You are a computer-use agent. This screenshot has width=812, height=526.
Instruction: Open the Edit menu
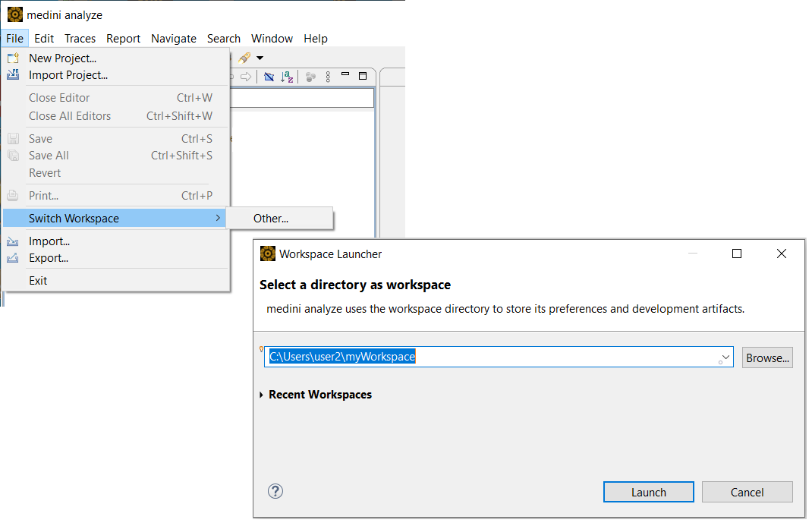[x=44, y=38]
